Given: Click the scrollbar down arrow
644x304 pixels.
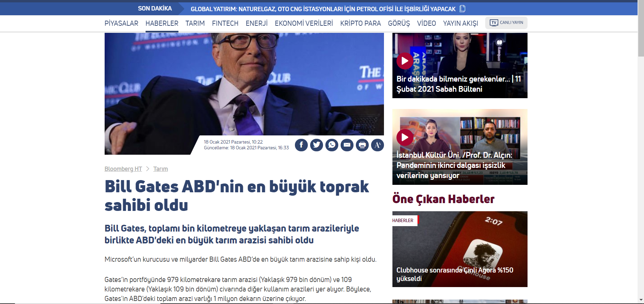Looking at the screenshot, I should [641, 300].
